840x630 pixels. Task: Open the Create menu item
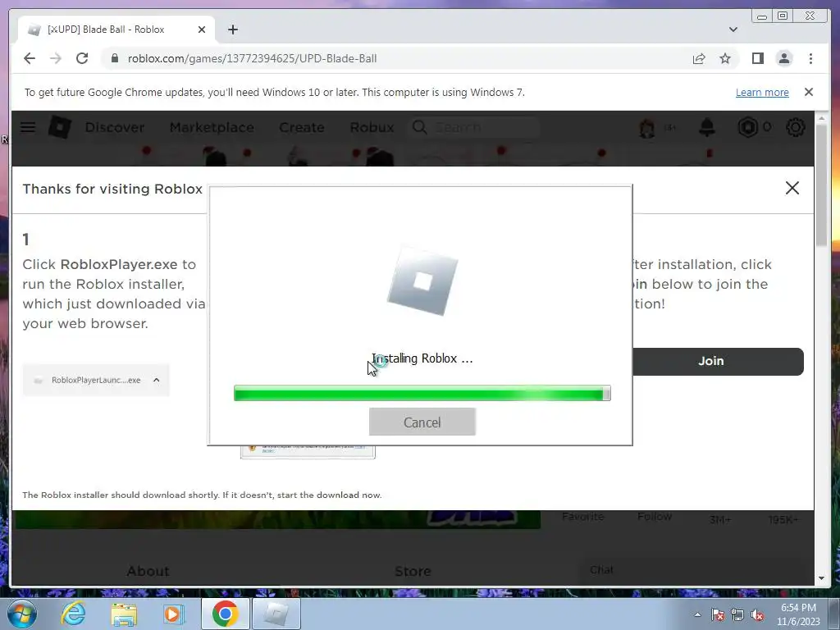click(x=302, y=127)
